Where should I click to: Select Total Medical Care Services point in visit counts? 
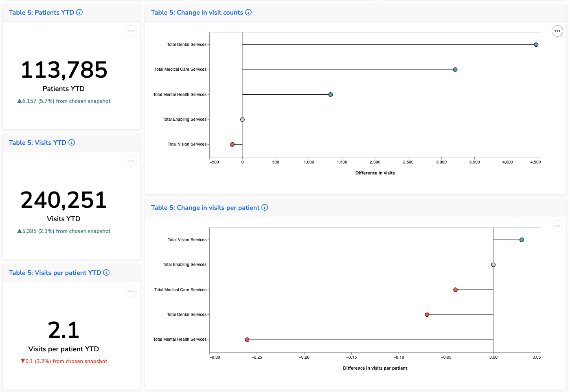click(x=455, y=70)
